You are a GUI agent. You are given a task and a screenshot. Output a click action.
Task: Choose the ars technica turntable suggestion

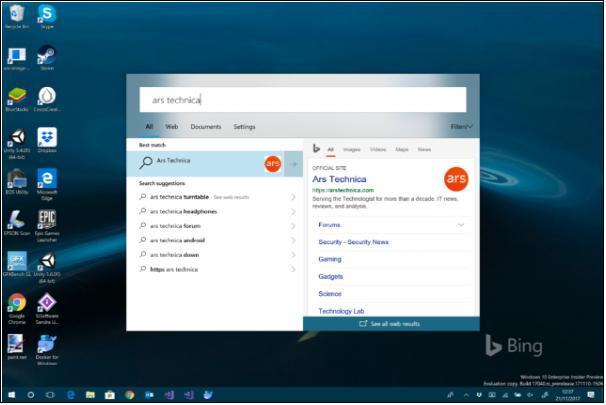[214, 197]
